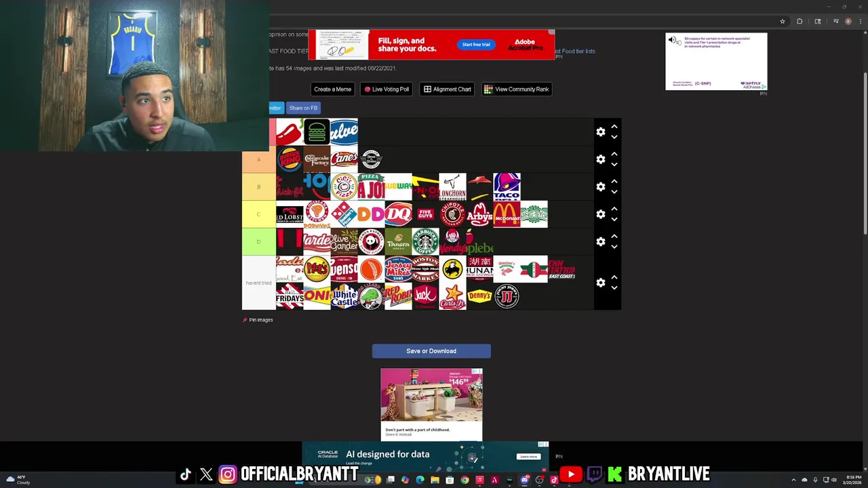Select the Subway logo

point(398,187)
